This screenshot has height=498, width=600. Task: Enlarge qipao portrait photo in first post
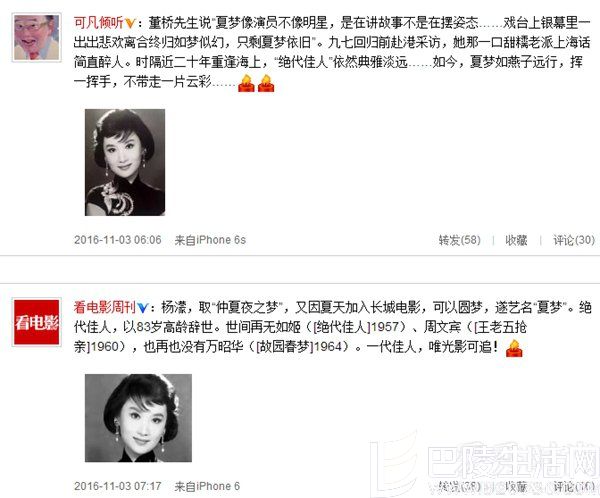125,162
